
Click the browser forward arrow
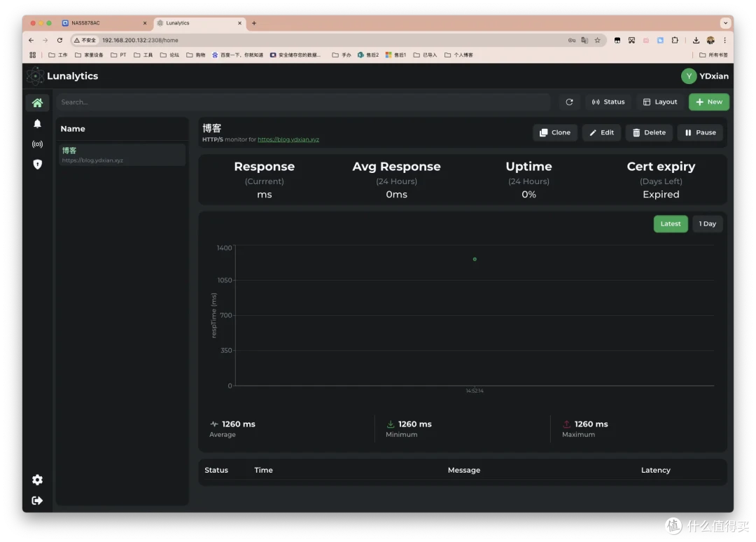coord(45,41)
